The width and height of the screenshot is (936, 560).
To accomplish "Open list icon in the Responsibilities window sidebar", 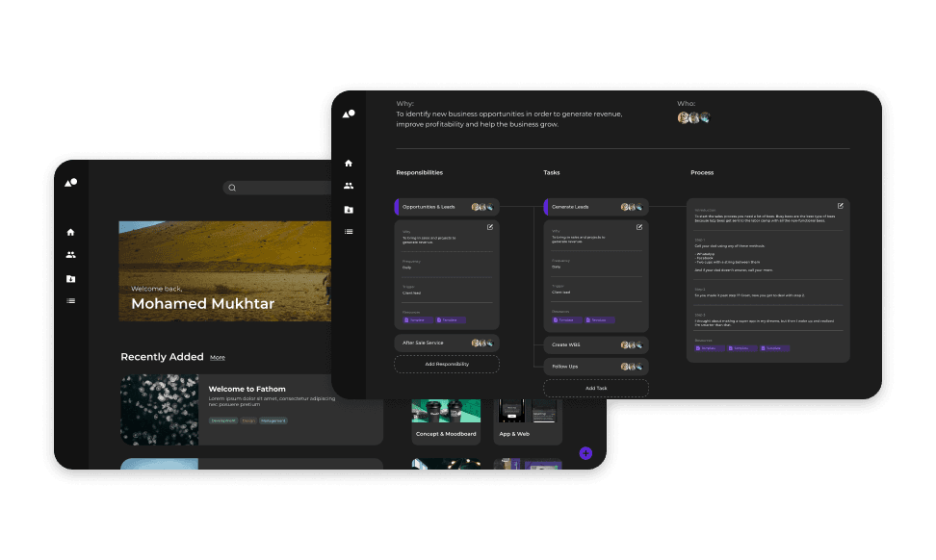I will (x=349, y=232).
